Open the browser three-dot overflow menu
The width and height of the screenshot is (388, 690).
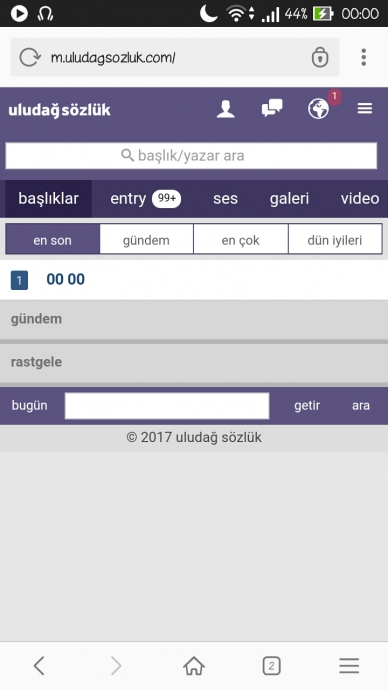coord(363,57)
